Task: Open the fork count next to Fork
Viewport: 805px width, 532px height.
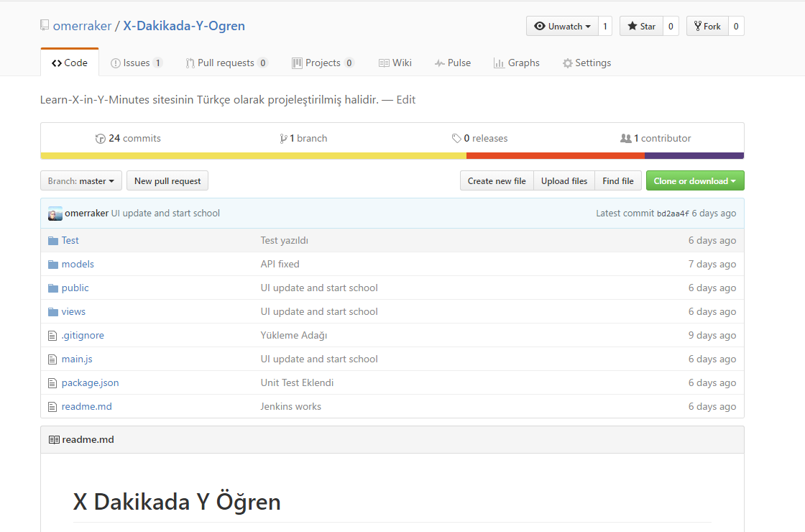Action: click(736, 26)
